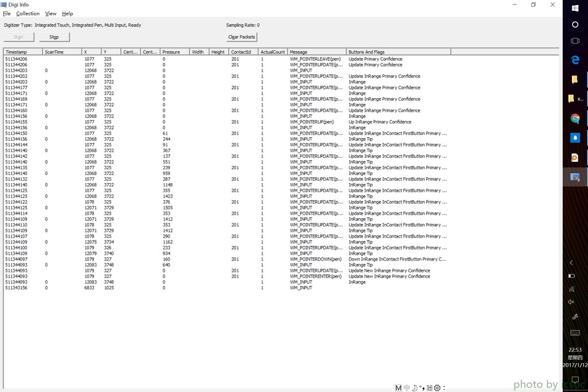
Task: Open the File menu
Action: click(x=7, y=14)
